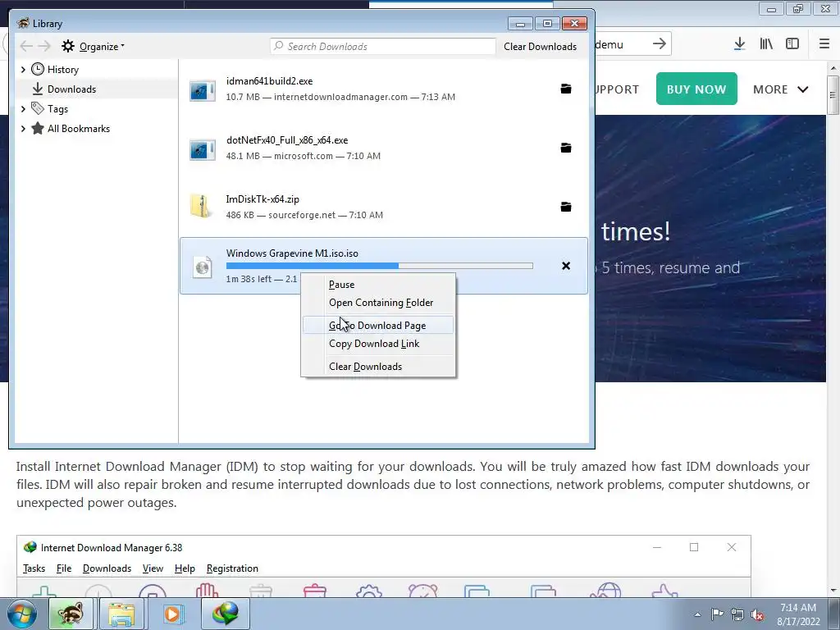
Task: Click the browser page vertical scrollbar thumb
Action: pyautogui.click(x=833, y=95)
